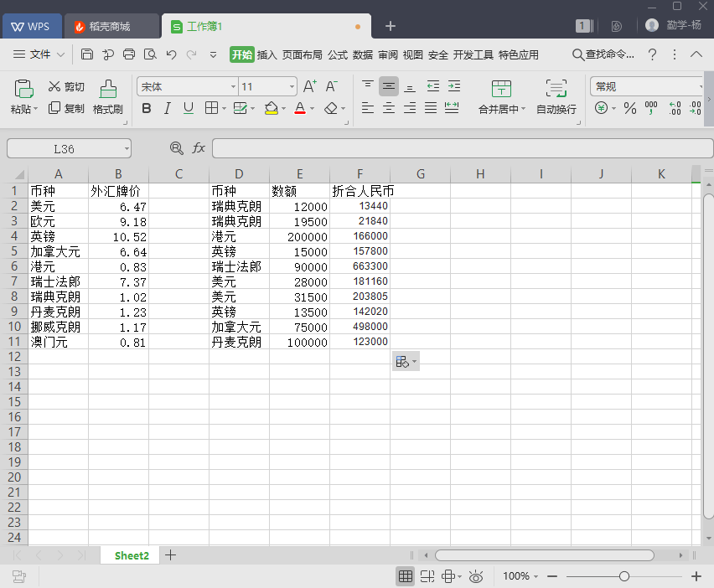The height and width of the screenshot is (588, 714).
Task: Switch to 页面布局 ribbon tab
Action: (x=302, y=54)
